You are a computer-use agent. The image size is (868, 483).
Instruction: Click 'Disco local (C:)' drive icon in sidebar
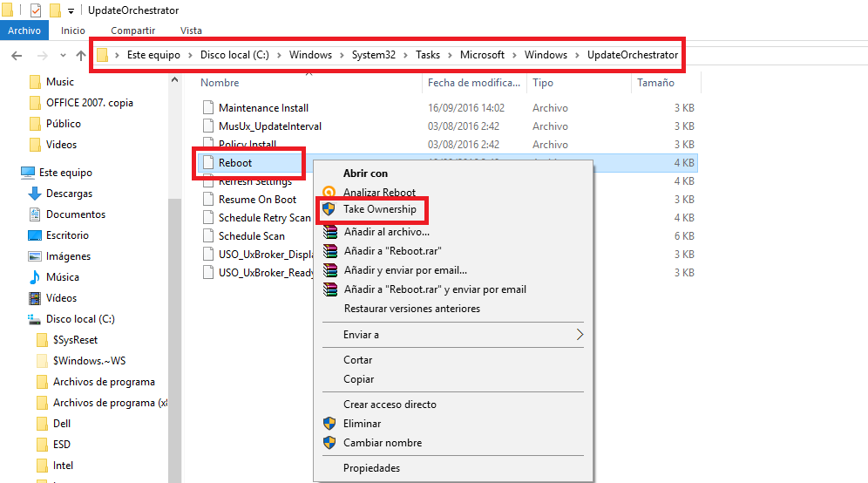tap(34, 320)
